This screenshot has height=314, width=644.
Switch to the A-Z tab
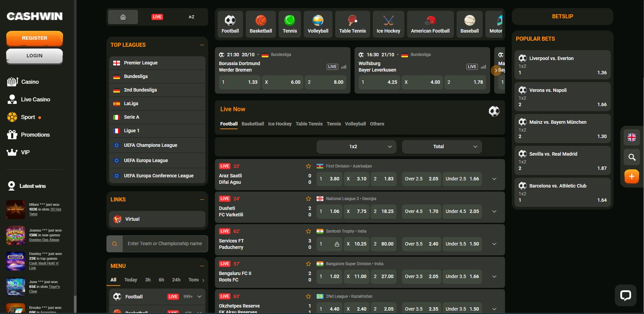(192, 17)
